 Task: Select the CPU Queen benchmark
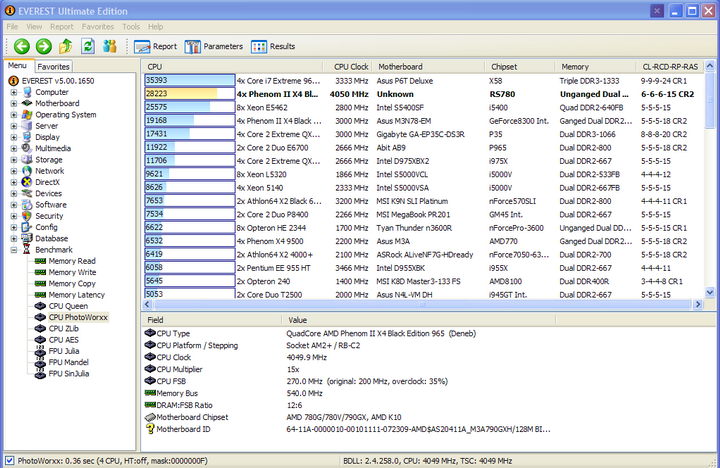pyautogui.click(x=68, y=306)
